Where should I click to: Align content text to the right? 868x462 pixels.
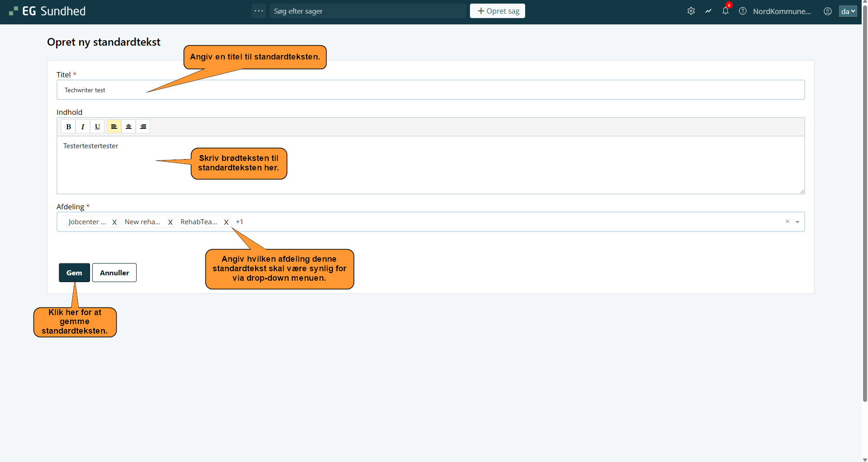[x=143, y=127]
